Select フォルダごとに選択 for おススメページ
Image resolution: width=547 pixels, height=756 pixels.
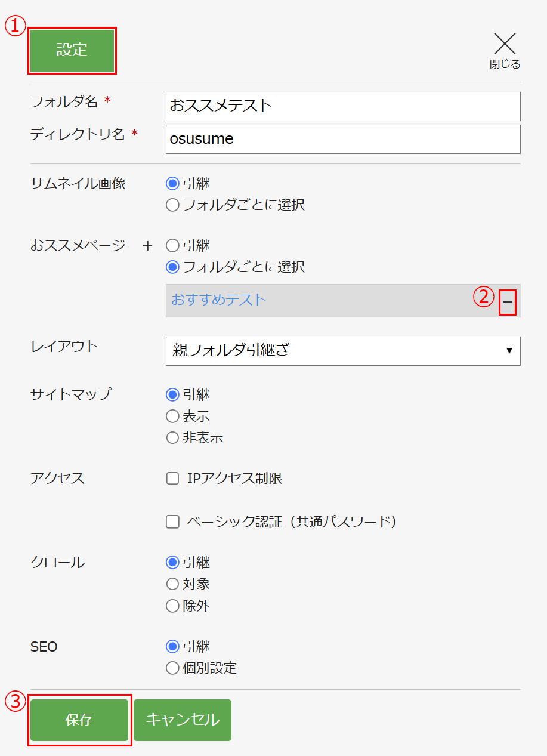point(172,267)
